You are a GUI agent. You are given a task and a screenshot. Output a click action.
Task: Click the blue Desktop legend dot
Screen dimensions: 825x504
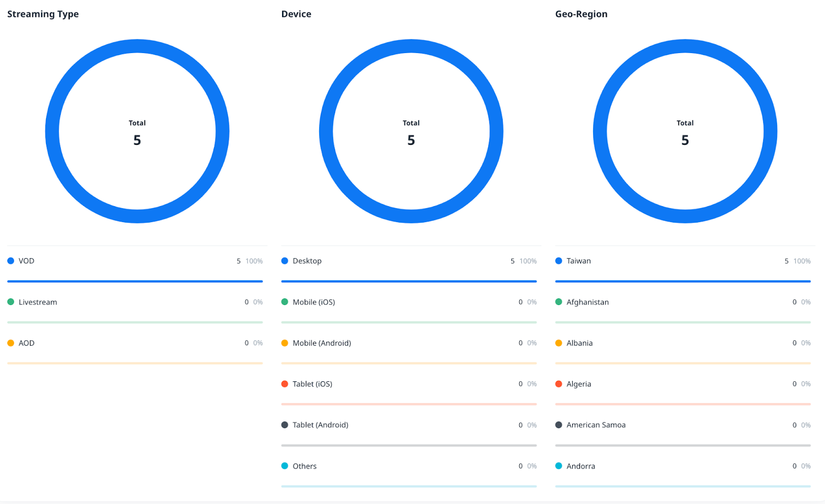click(x=285, y=261)
